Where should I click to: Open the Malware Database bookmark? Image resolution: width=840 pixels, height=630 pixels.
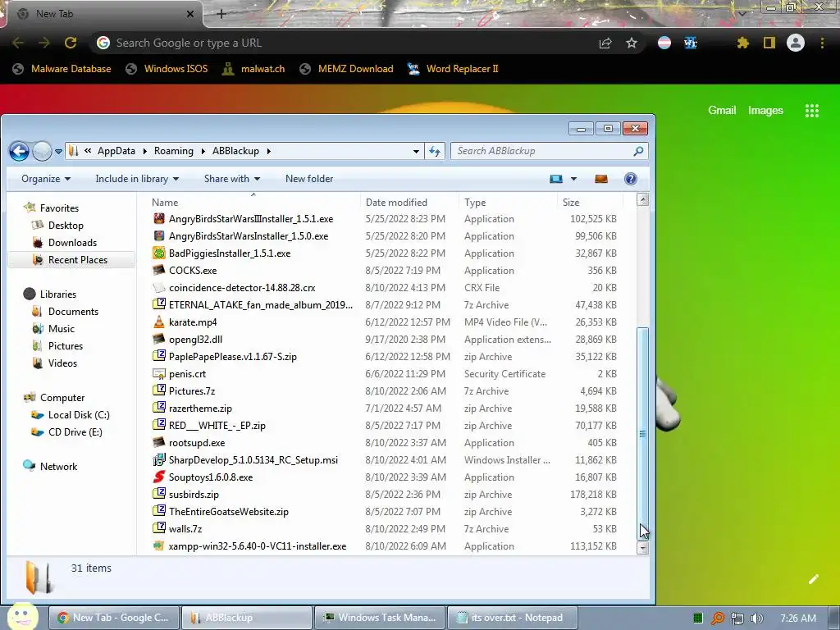point(62,69)
